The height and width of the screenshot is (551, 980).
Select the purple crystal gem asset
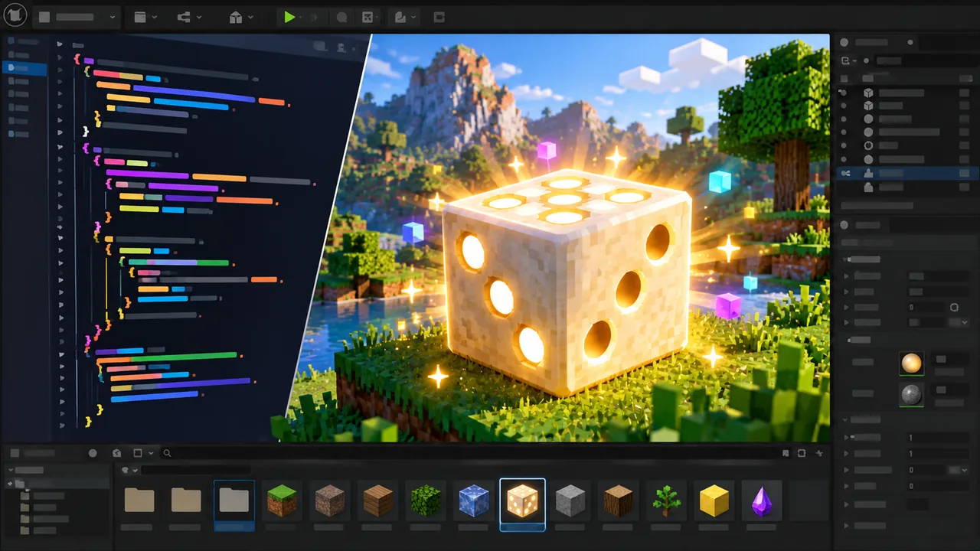[762, 501]
